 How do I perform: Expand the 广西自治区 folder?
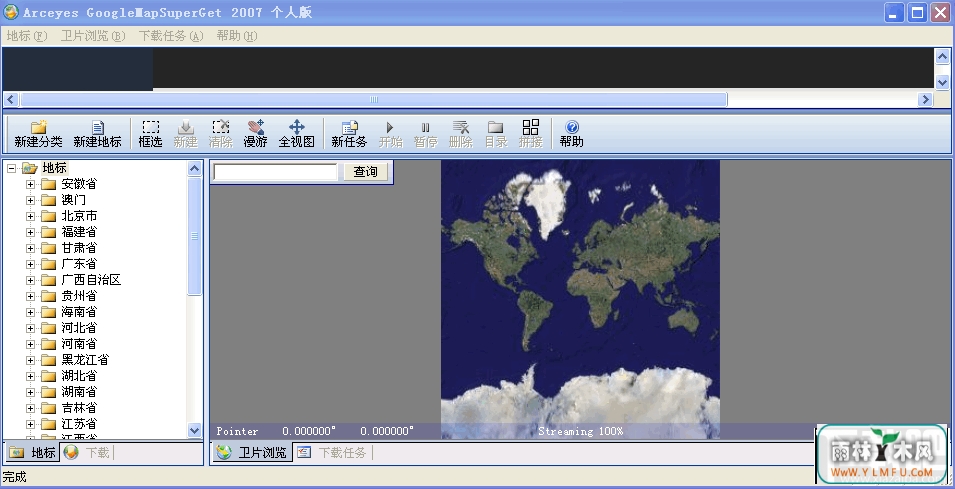click(30, 280)
